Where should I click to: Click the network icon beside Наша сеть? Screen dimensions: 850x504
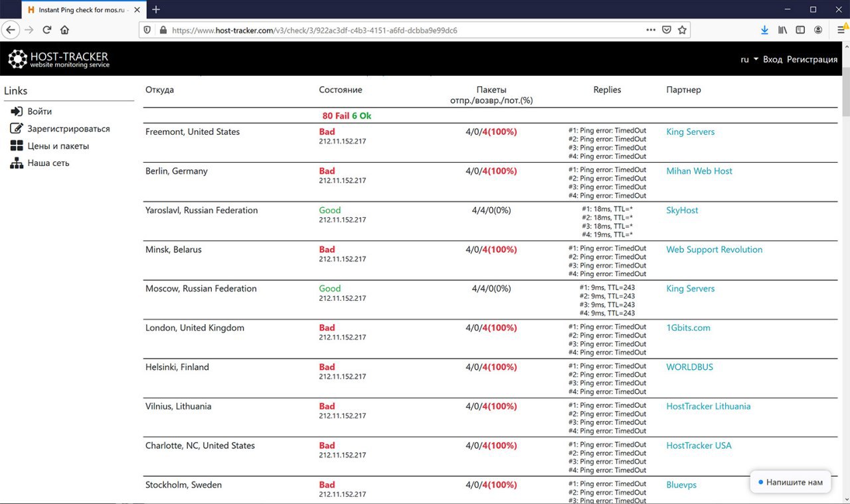17,163
